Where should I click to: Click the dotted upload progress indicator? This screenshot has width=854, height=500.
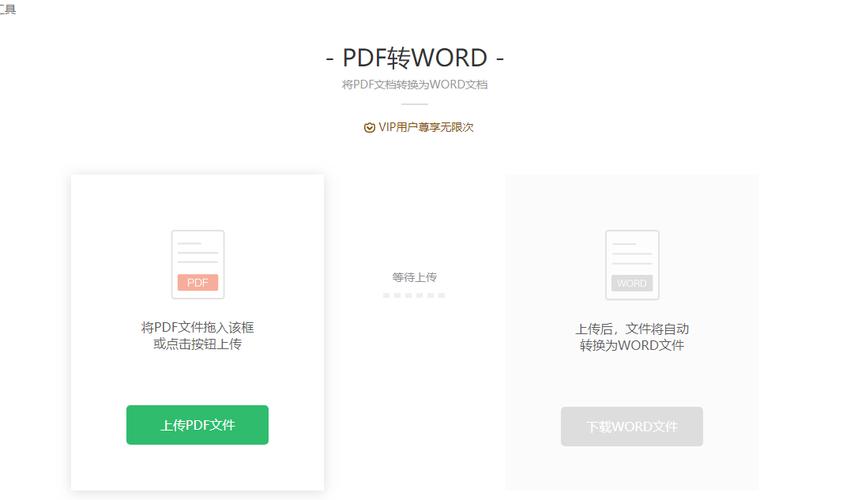(414, 295)
